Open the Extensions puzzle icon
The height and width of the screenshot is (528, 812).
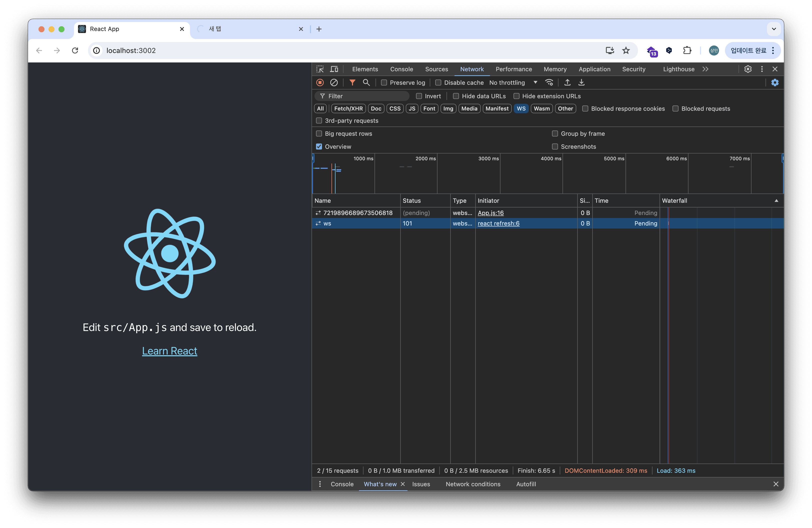point(687,50)
